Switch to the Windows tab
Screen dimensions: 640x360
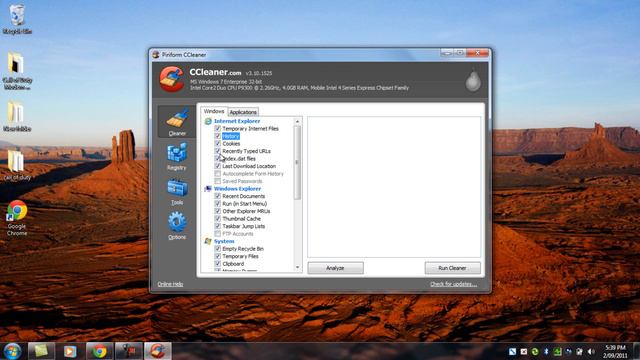coord(214,111)
